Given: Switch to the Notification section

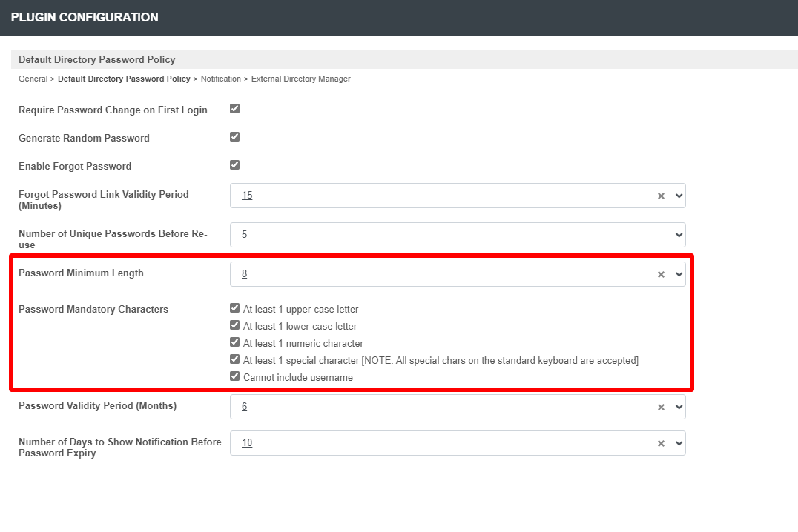Looking at the screenshot, I should (220, 79).
